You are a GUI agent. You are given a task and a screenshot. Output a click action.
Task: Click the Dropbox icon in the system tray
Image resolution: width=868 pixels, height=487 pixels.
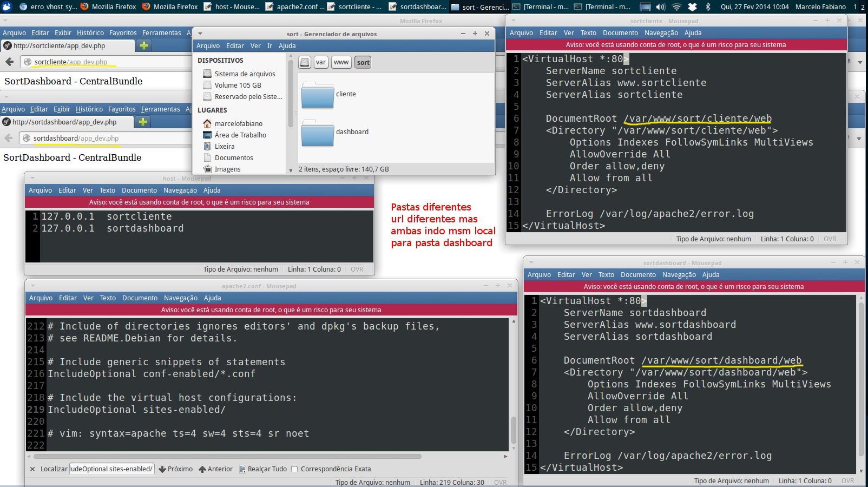coord(692,6)
